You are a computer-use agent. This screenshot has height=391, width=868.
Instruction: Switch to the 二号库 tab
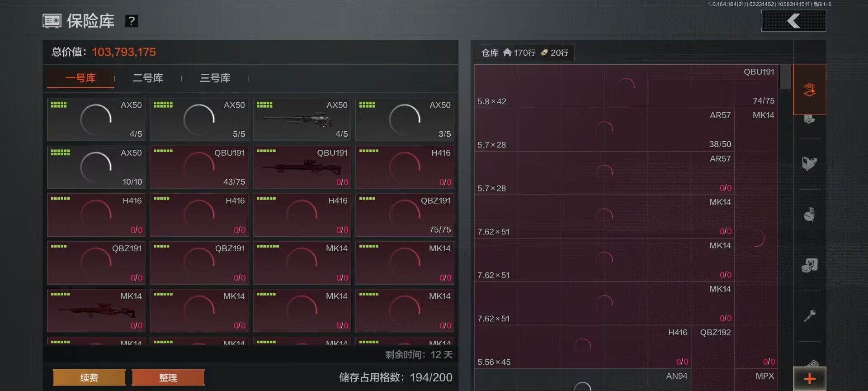click(148, 78)
